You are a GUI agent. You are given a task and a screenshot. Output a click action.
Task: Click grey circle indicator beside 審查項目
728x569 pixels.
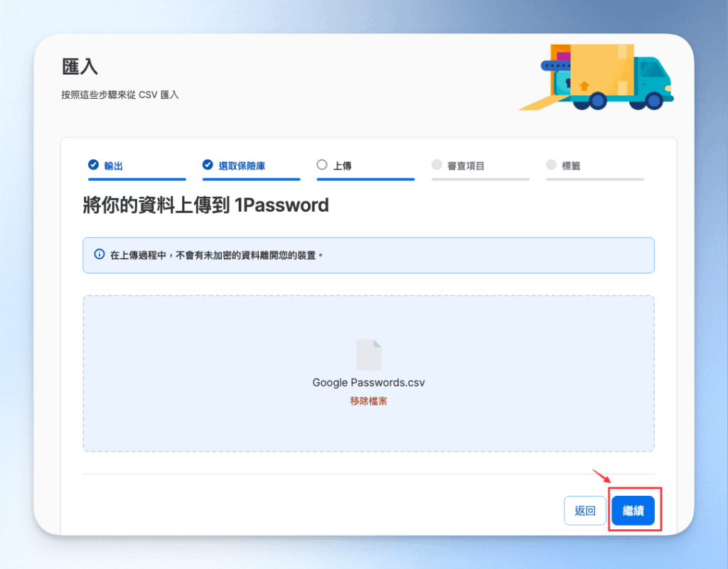coord(437,165)
